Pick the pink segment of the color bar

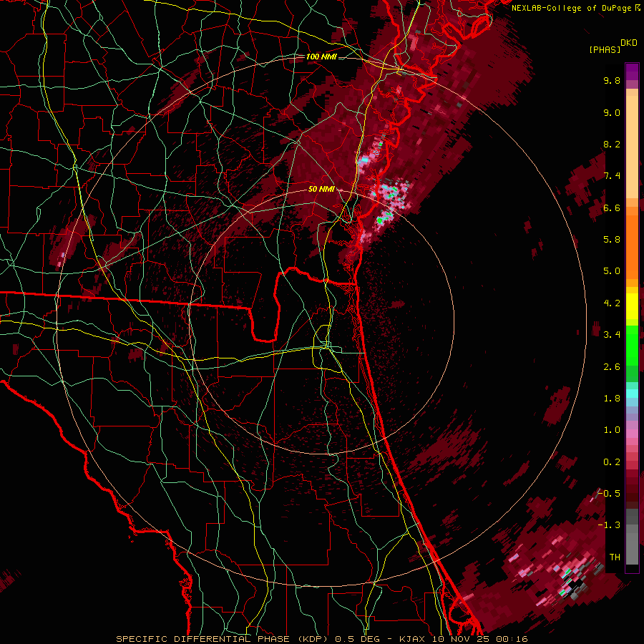[x=632, y=434]
